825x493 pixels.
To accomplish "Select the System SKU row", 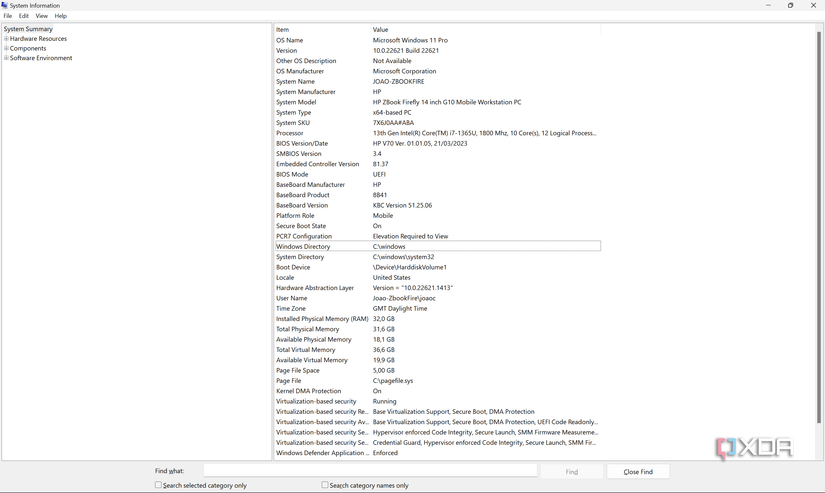I will (437, 123).
